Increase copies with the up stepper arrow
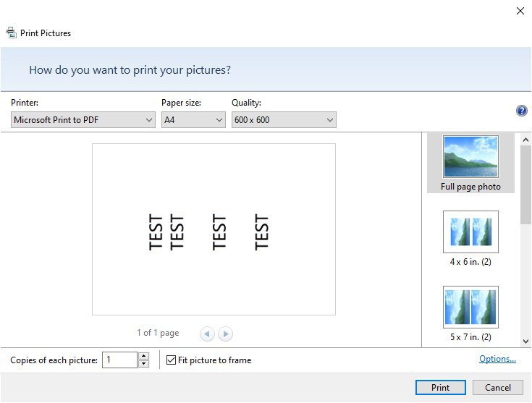Image resolution: width=532 pixels, height=403 pixels. [x=144, y=356]
